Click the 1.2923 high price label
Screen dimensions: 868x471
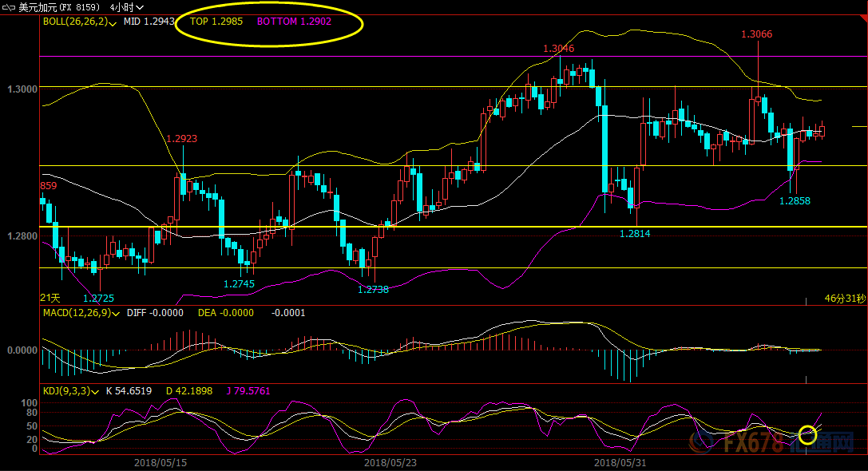coord(181,138)
